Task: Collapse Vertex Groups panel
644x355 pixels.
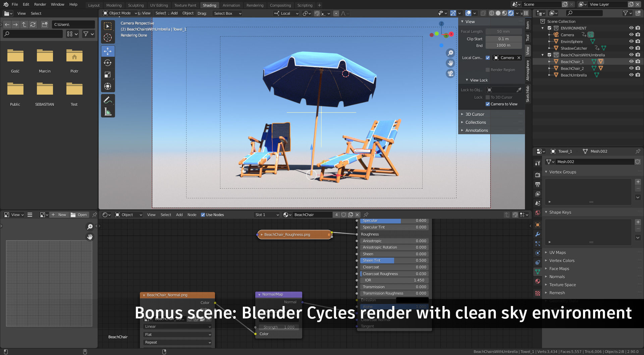Action: point(562,172)
